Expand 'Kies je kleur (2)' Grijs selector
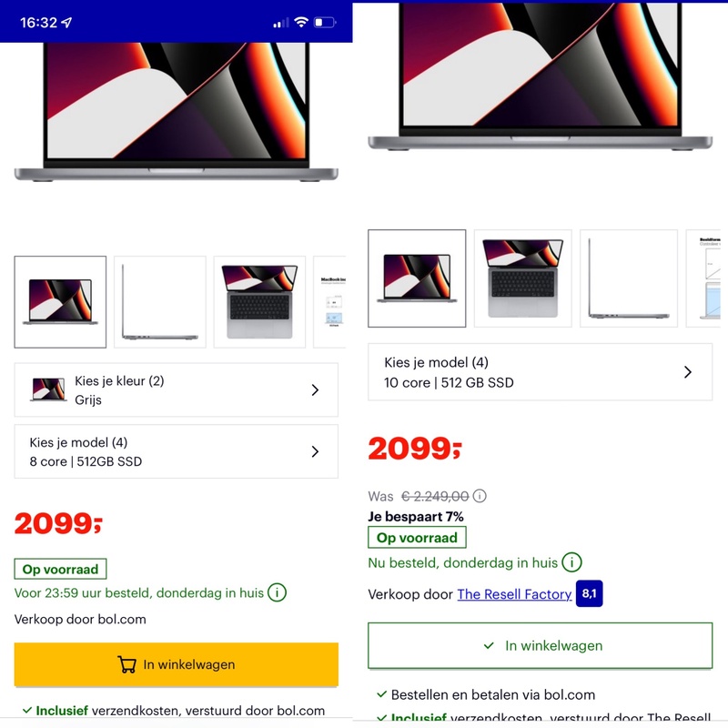728x728 pixels. [176, 390]
